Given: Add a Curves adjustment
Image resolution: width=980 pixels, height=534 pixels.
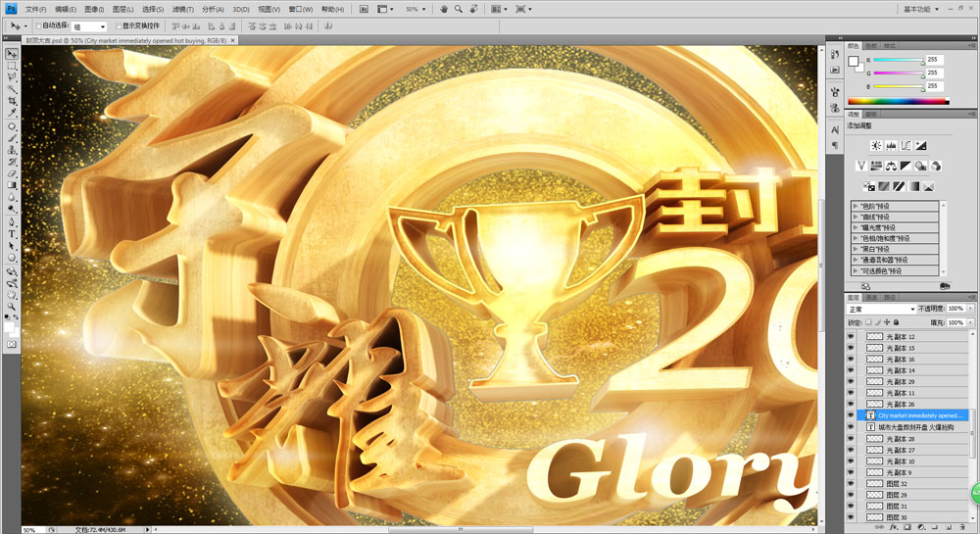Looking at the screenshot, I should (906, 146).
